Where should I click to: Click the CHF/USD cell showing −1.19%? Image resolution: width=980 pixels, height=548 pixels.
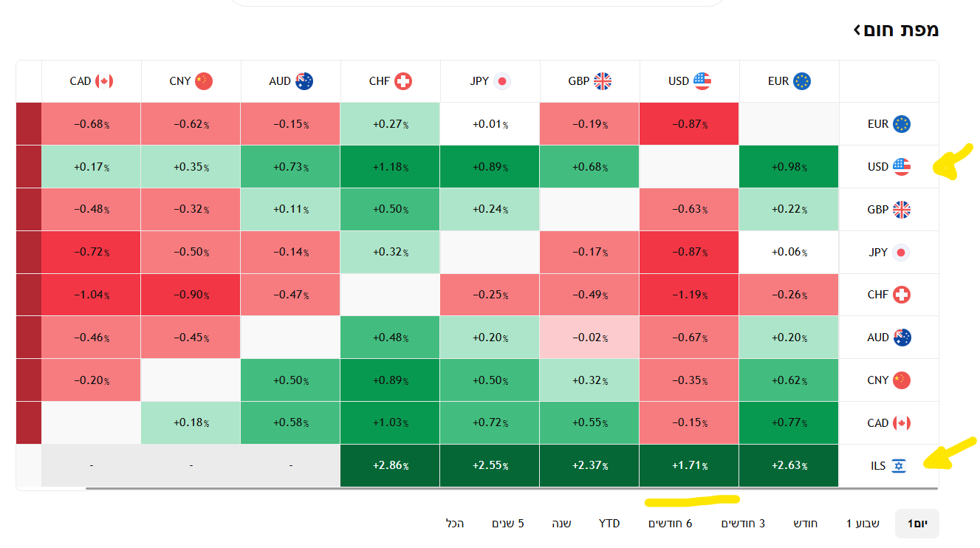click(x=689, y=295)
